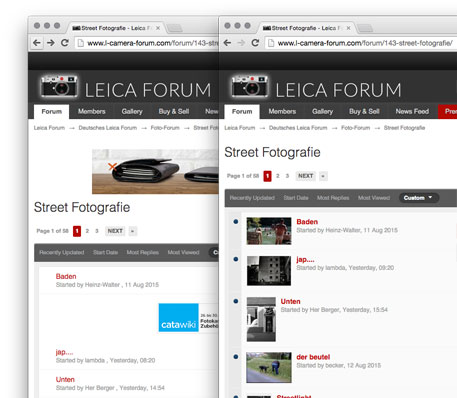Open the Custom sort dropdown in right window
The height and width of the screenshot is (398, 457).
[418, 198]
